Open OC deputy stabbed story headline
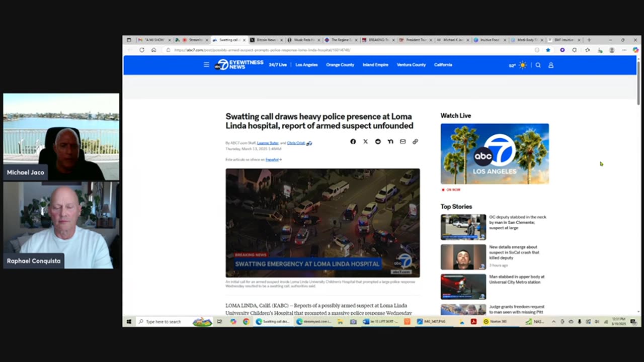 pos(518,222)
